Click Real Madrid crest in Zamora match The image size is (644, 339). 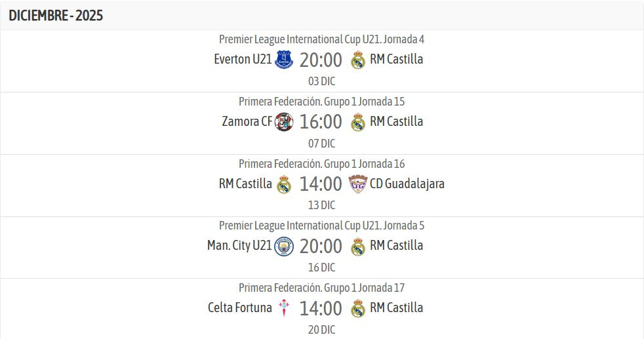(357, 122)
